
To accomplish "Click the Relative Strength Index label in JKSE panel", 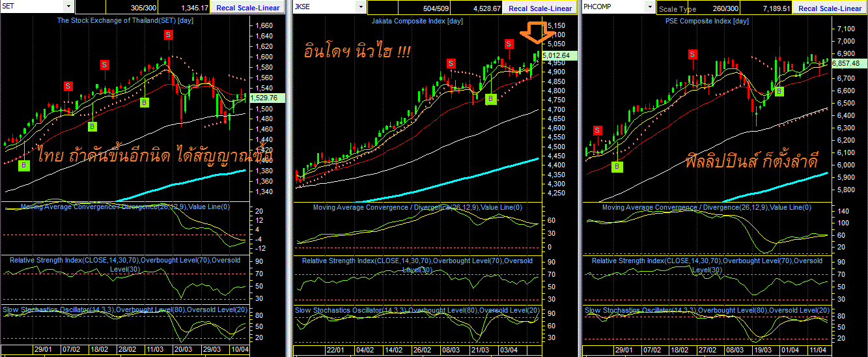I will [417, 264].
